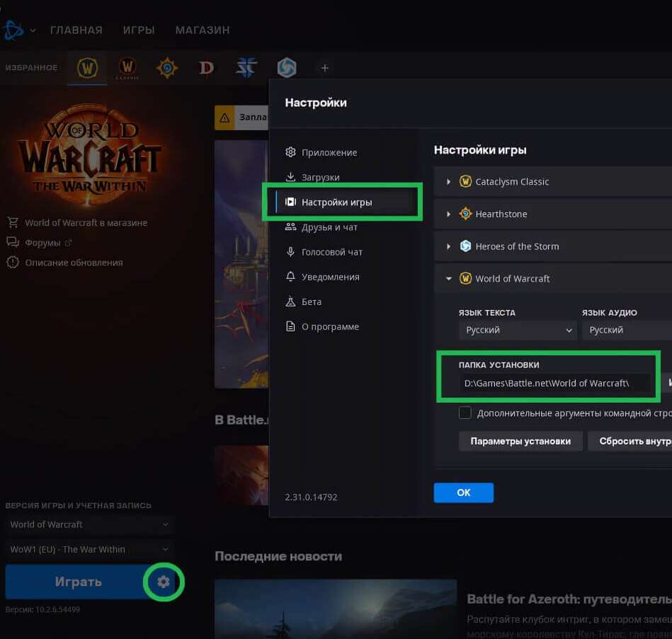The image size is (672, 639).
Task: Select the World of Warcraft favorites icon
Action: point(88,68)
